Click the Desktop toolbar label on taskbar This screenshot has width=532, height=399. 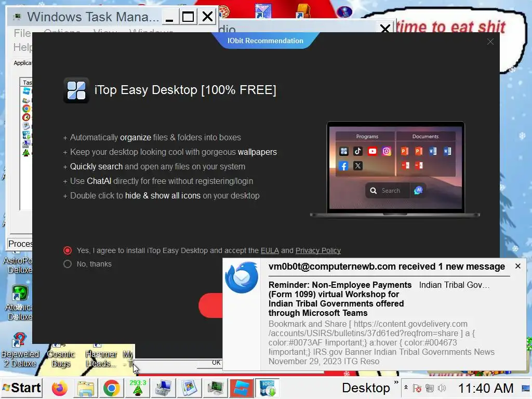(x=366, y=388)
